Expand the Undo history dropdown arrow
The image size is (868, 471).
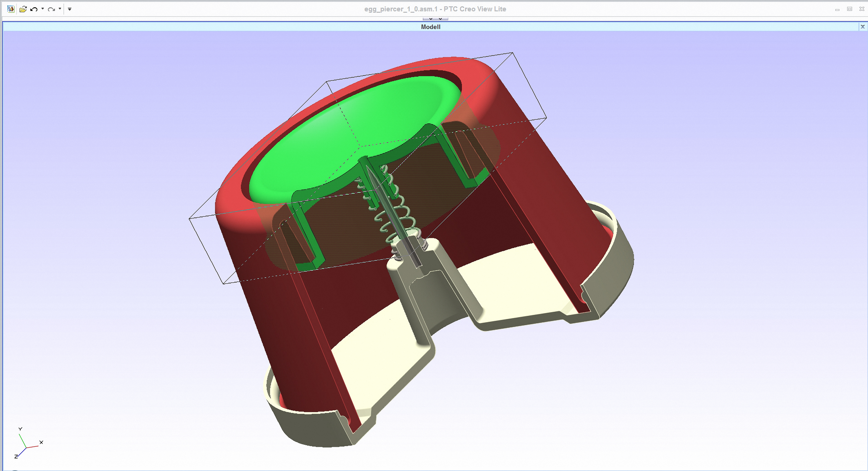point(42,9)
